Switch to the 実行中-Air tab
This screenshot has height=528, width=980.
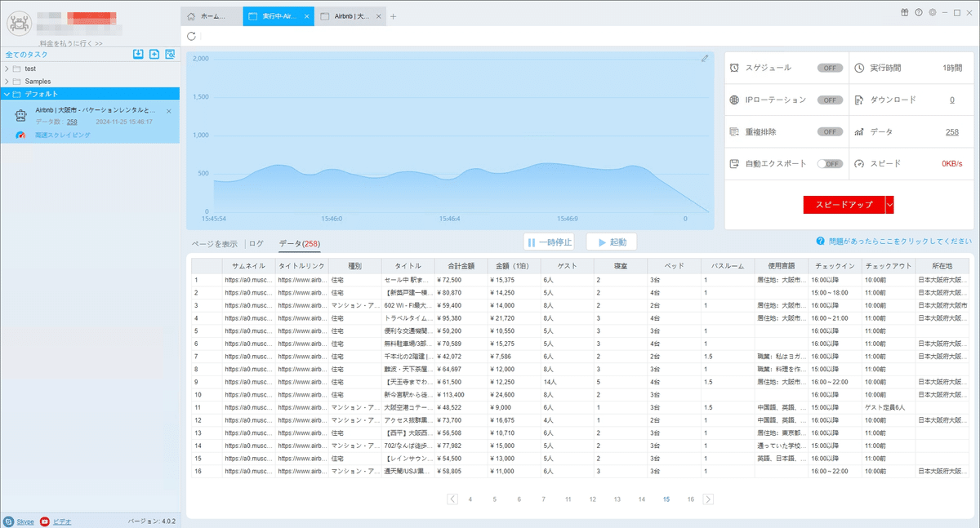point(278,16)
